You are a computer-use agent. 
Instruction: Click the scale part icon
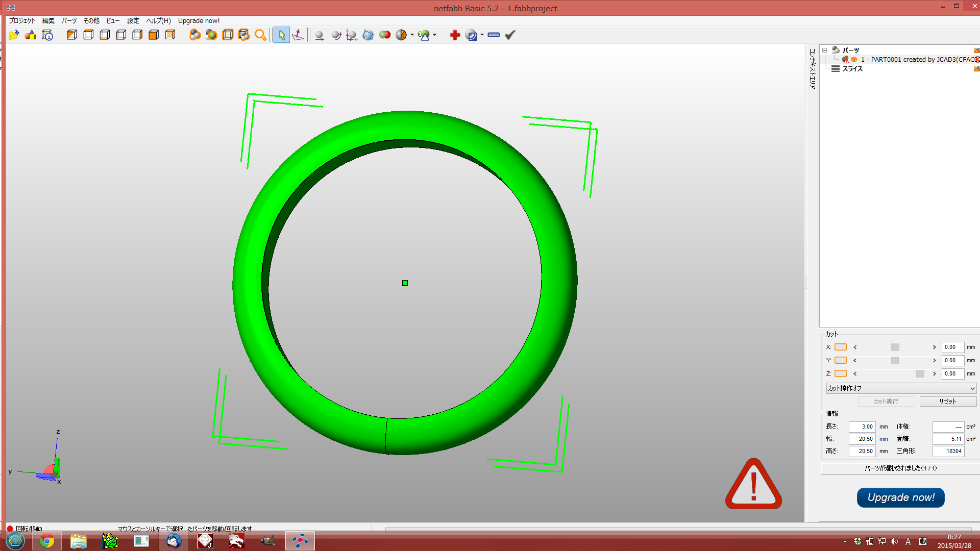point(351,35)
